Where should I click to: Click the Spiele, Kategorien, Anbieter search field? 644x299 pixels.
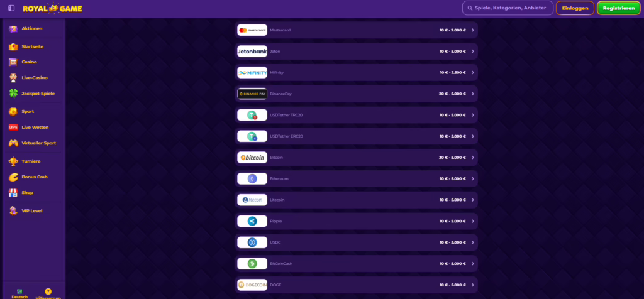pos(508,8)
